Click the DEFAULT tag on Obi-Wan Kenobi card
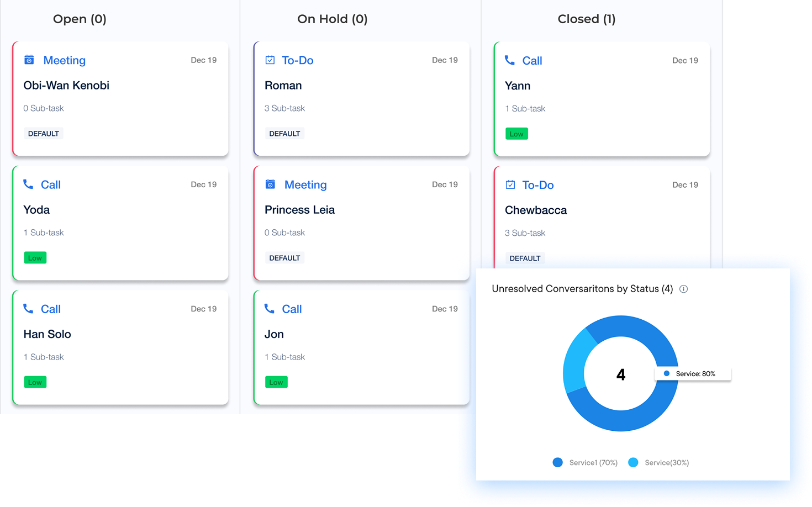This screenshot has width=812, height=507. pyautogui.click(x=44, y=134)
